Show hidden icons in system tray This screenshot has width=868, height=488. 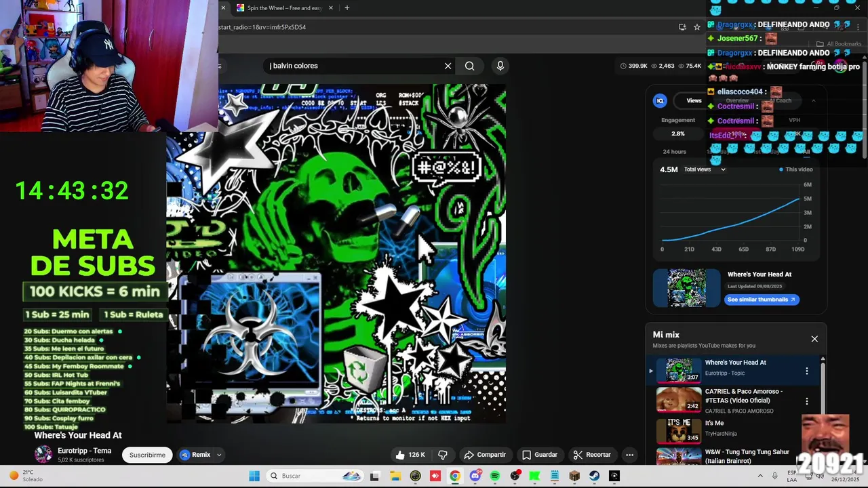click(759, 476)
